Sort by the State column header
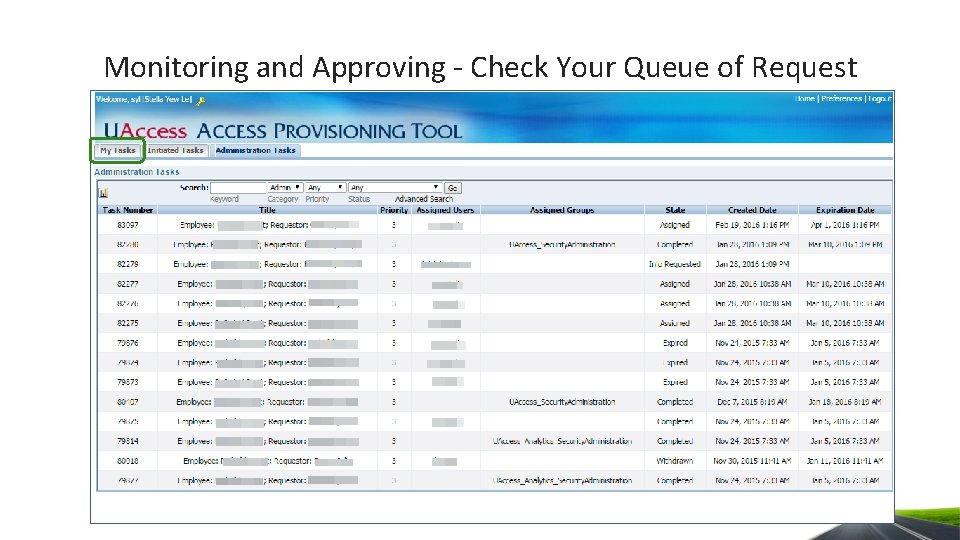The width and height of the screenshot is (960, 540). pos(675,210)
